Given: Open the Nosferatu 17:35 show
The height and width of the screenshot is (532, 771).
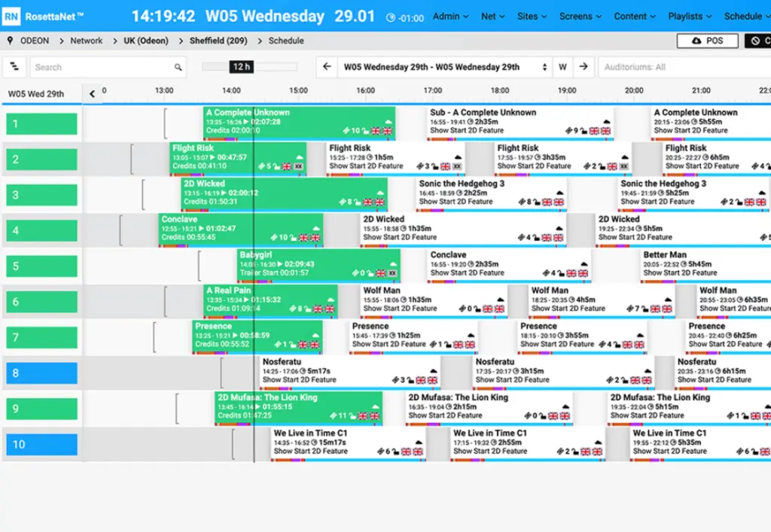Looking at the screenshot, I should [x=563, y=372].
